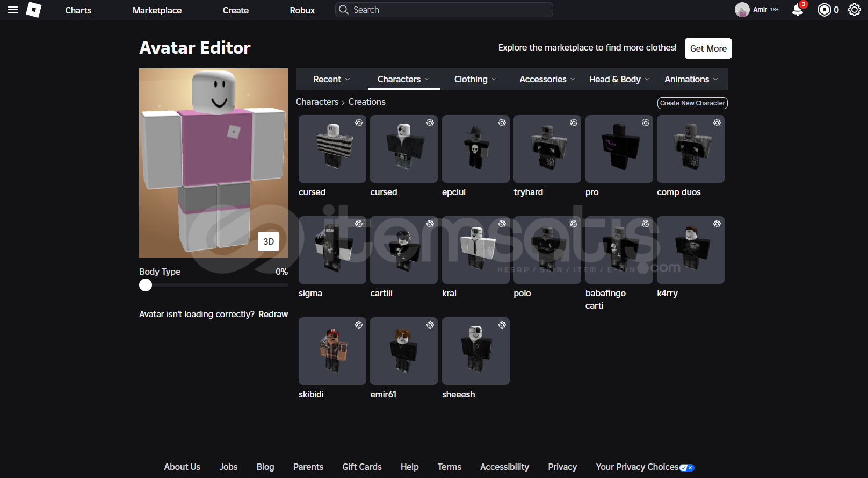Screen dimensions: 868x478
Task: Open gear settings on skibidi character
Action: [359, 325]
